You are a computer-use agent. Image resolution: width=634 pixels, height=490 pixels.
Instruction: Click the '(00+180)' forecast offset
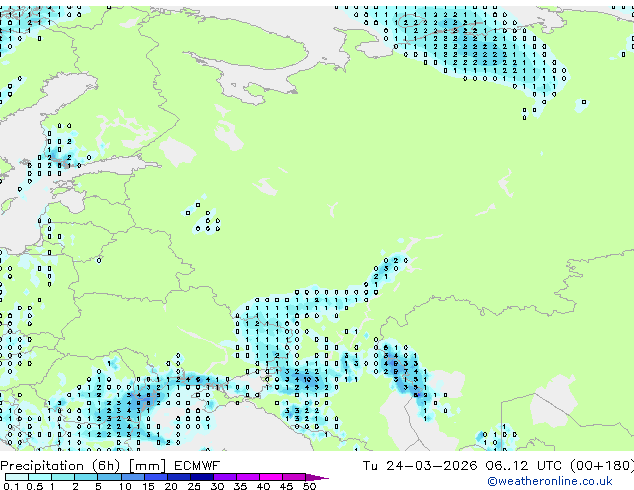click(602, 466)
